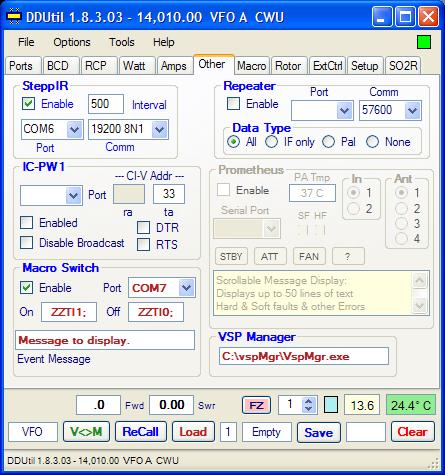
Task: Click the DDUtil title bar app icon
Action: pos(14,17)
